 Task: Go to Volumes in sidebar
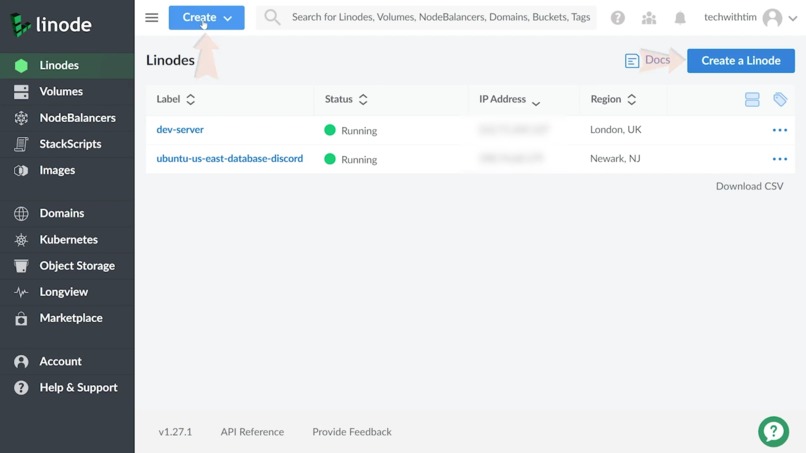[x=67, y=92]
